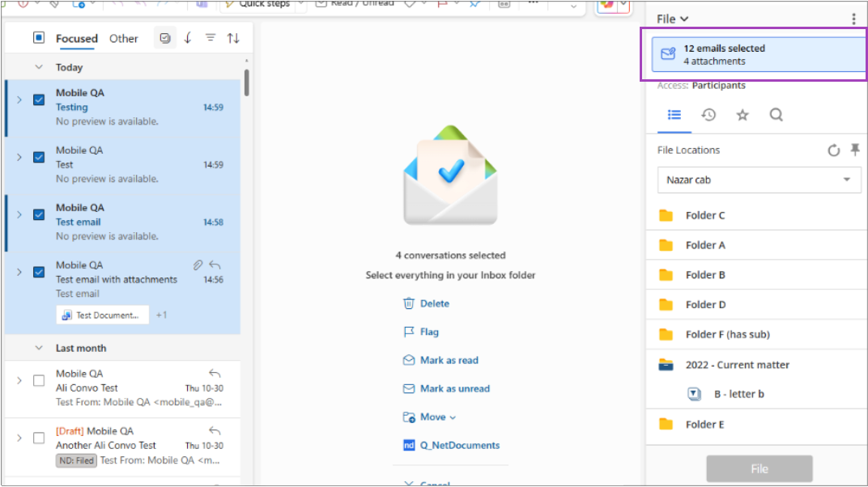Open the recent history clock tab
The height and width of the screenshot is (487, 868).
[x=708, y=115]
